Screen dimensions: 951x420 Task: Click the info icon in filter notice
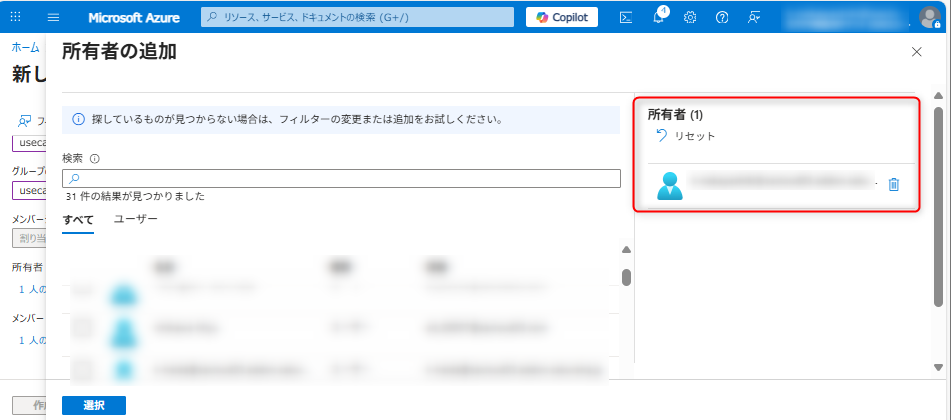point(78,119)
